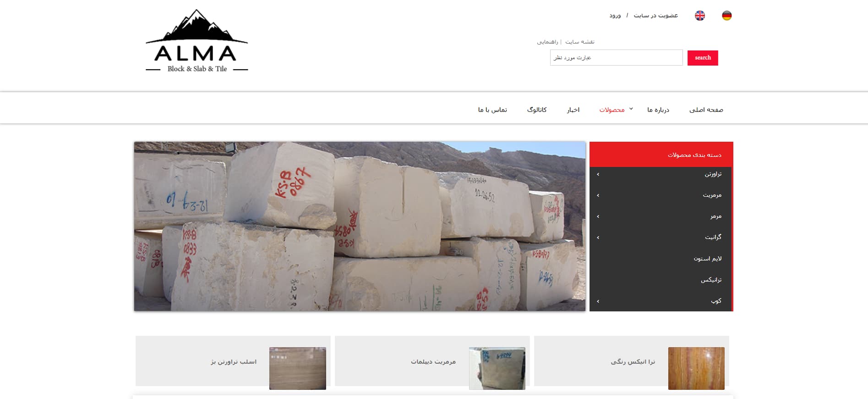The height and width of the screenshot is (399, 868).
Task: Open the اسلب تراورتن بژ product thumbnail
Action: click(297, 368)
